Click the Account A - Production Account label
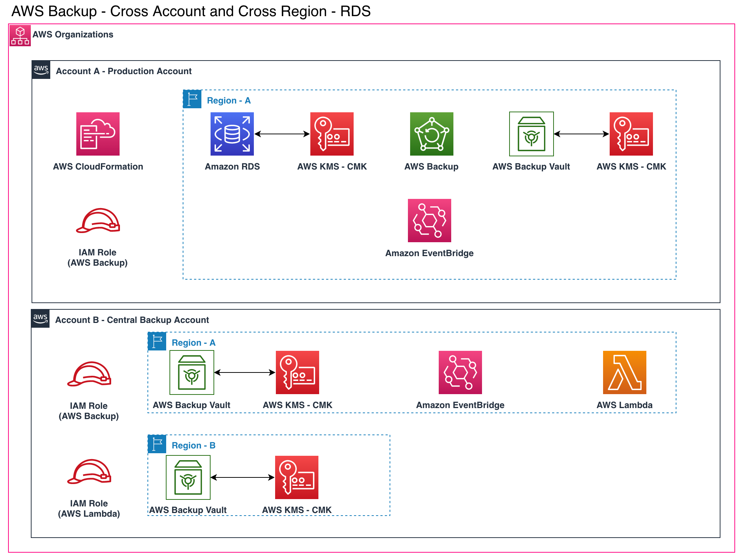The image size is (741, 560). 124,71
